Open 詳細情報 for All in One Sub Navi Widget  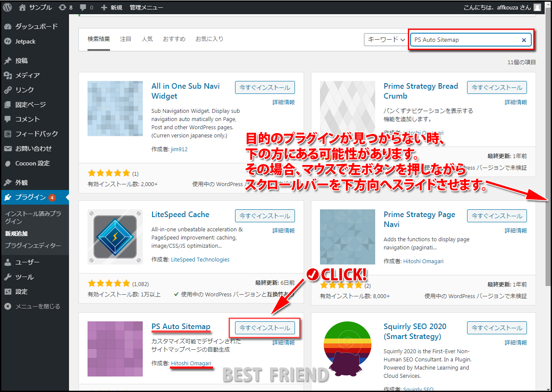pyautogui.click(x=283, y=103)
